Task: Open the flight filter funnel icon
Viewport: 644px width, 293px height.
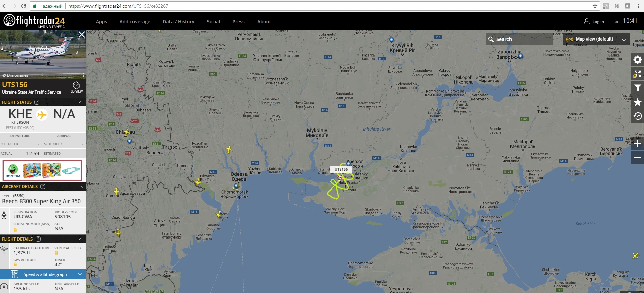Action: pos(637,88)
